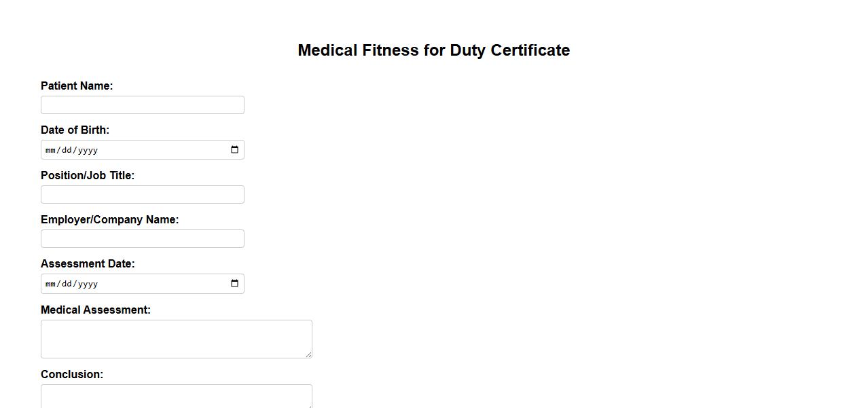Viewport: 868px width, 408px height.
Task: Click the "Date of Birth:" label
Action: [75, 130]
